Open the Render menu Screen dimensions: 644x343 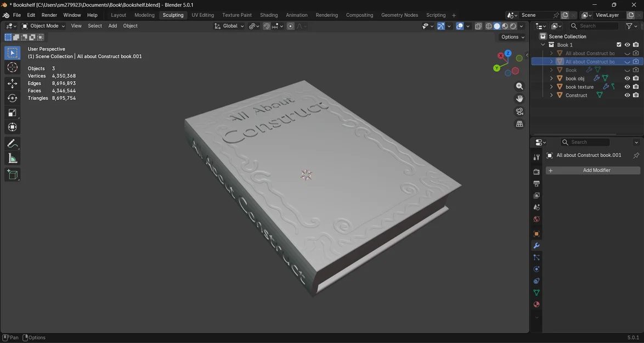pos(49,15)
